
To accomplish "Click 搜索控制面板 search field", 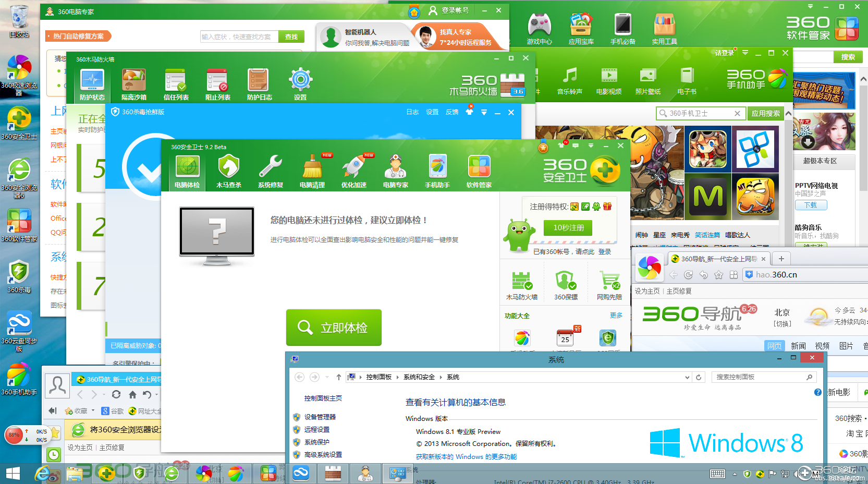I will (764, 377).
